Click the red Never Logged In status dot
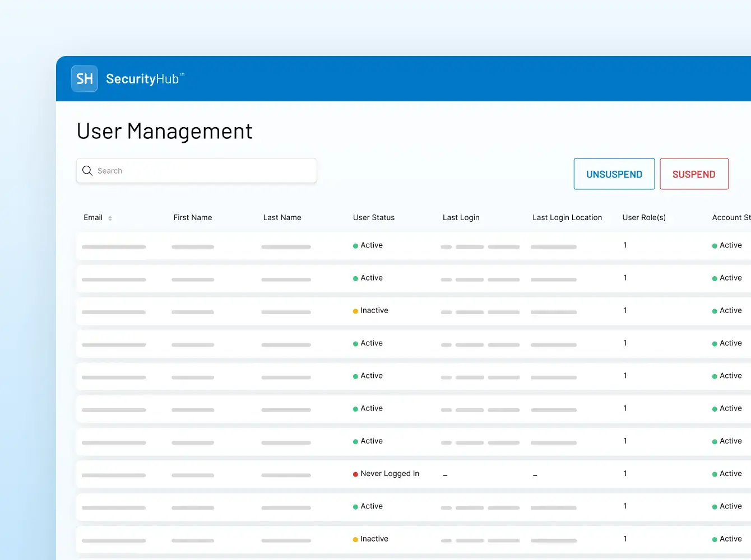The height and width of the screenshot is (560, 751). coord(355,474)
